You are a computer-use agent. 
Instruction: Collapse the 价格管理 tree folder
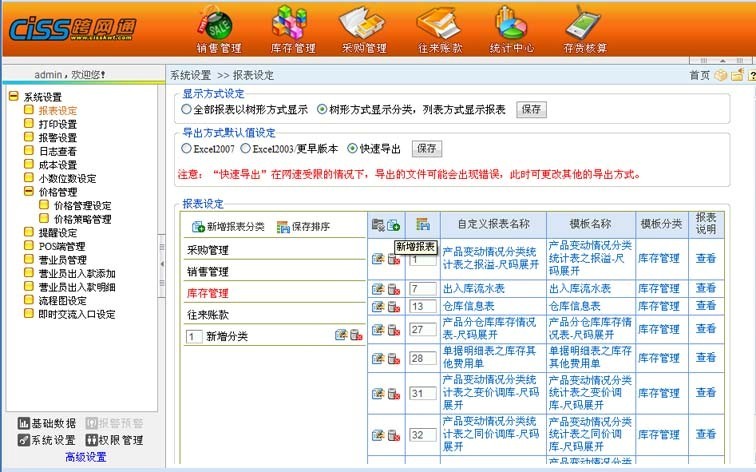pos(29,192)
